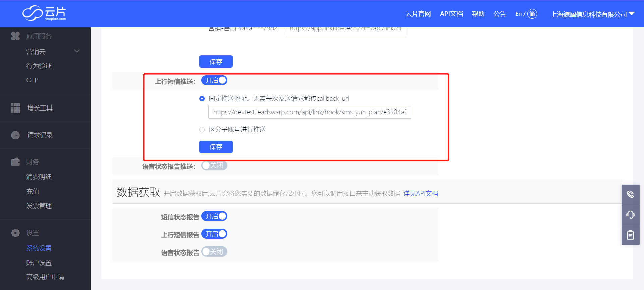
Task: Switch language to simplified Chinese 简 icon
Action: point(532,14)
